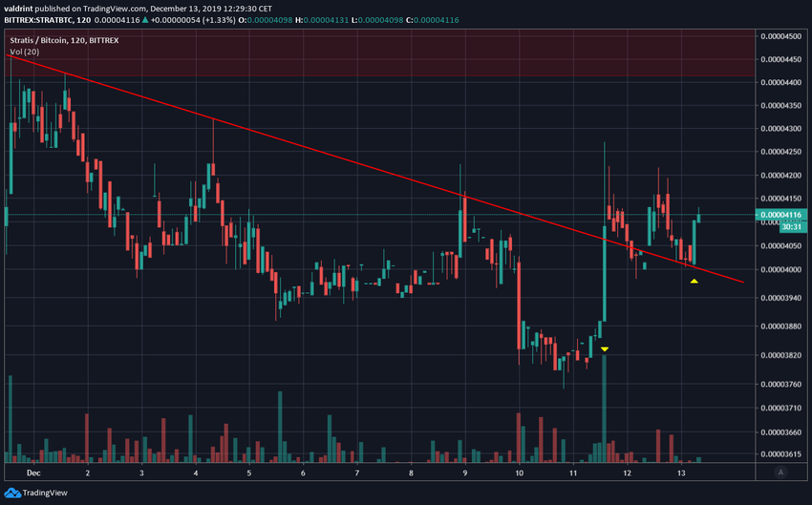Click the tallest volume bar on Dec 11
The width and height of the screenshot is (812, 505).
coord(604,409)
